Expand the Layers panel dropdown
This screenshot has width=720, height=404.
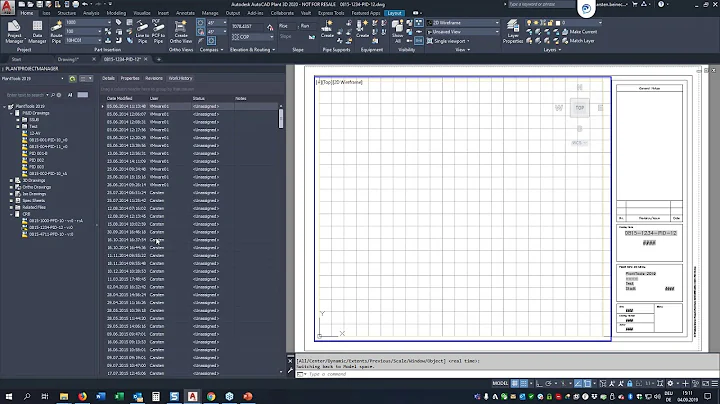pyautogui.click(x=552, y=50)
